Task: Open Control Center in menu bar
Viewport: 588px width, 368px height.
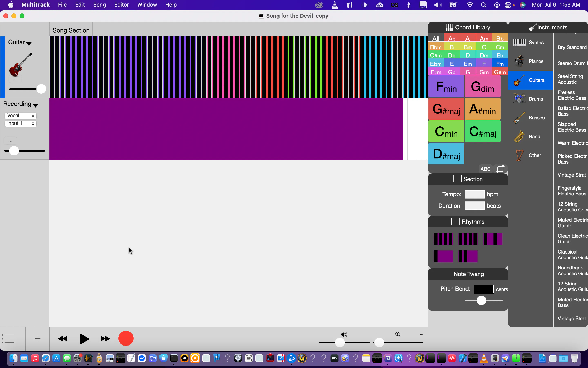Action: [x=508, y=5]
